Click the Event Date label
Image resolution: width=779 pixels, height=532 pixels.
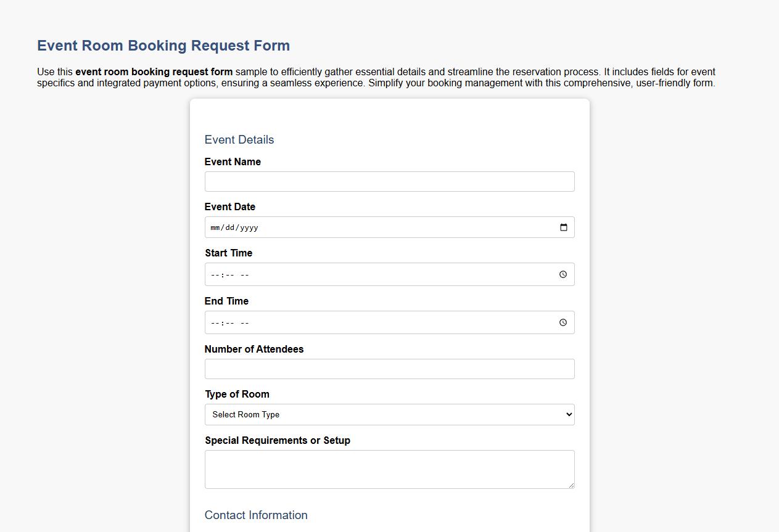tap(229, 207)
